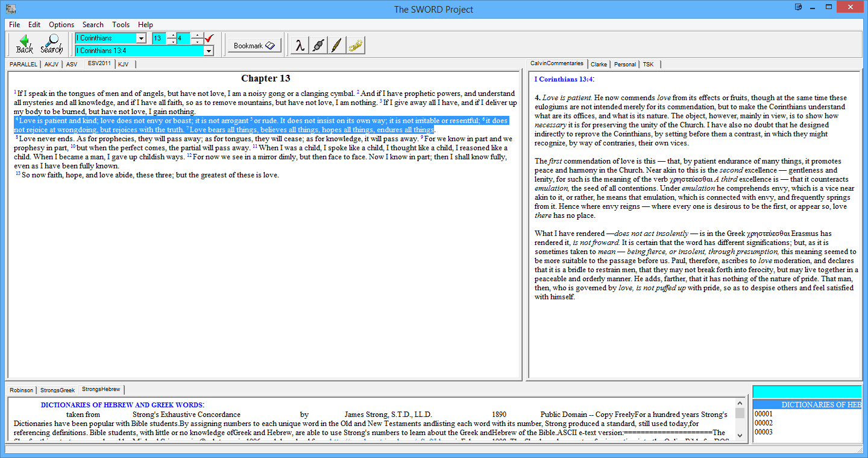868x458 pixels.
Task: Switch to the Clarke commentary tab
Action: coord(599,64)
